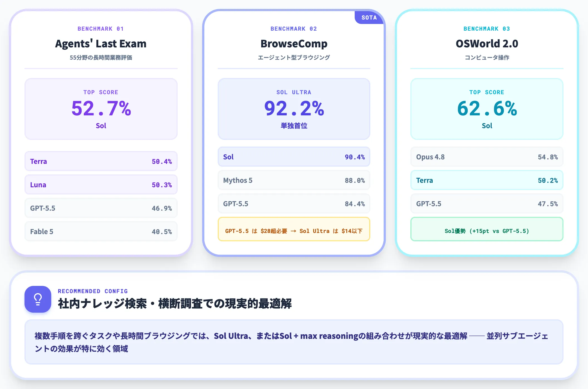This screenshot has width=588, height=389.
Task: Click the コンピュータ操作 subtitle
Action: 487,58
